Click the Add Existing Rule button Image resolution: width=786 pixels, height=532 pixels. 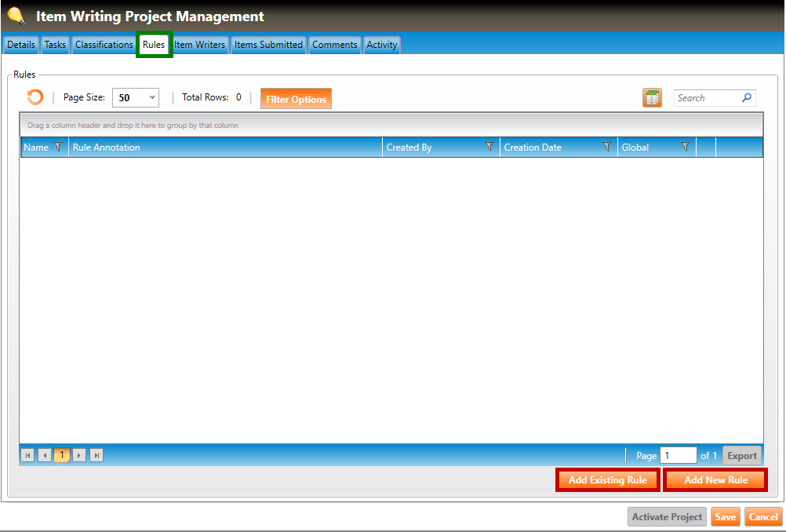point(607,480)
